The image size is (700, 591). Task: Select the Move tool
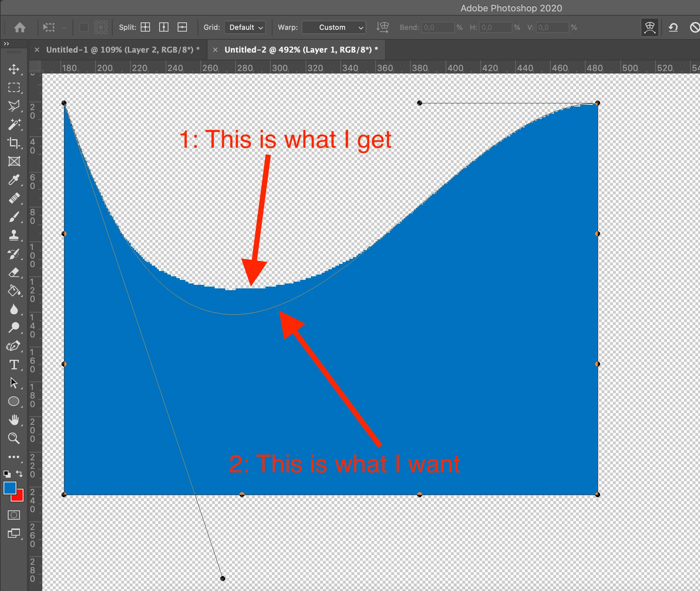coord(14,69)
